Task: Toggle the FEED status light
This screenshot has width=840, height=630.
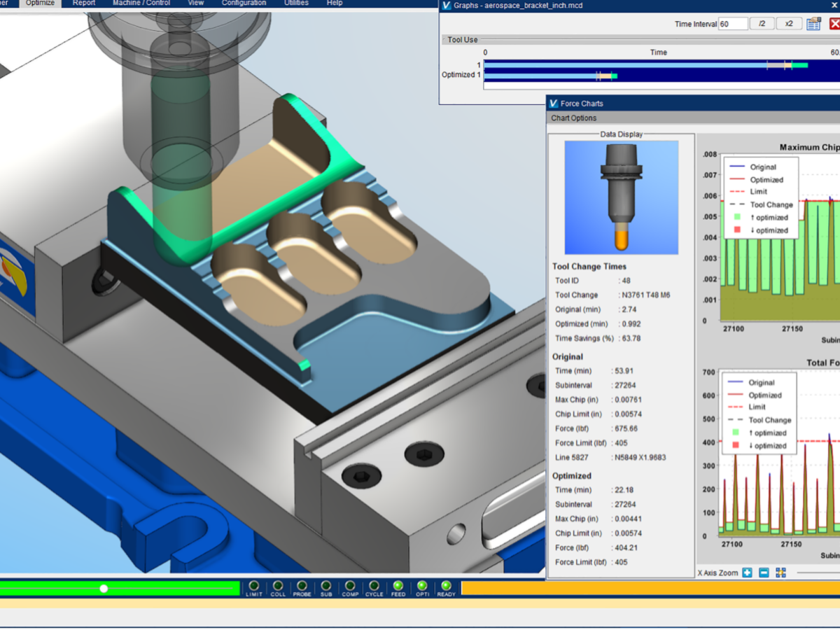Action: 398,587
